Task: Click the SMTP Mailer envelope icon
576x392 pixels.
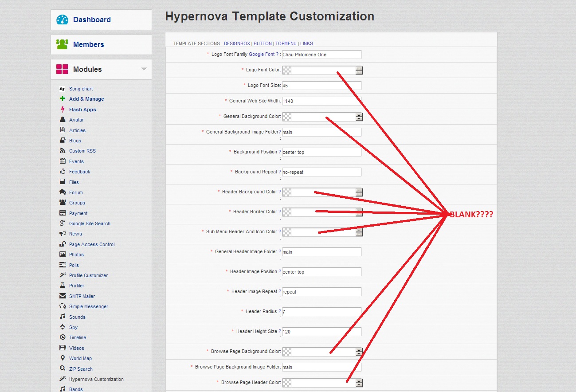Action: pos(63,296)
